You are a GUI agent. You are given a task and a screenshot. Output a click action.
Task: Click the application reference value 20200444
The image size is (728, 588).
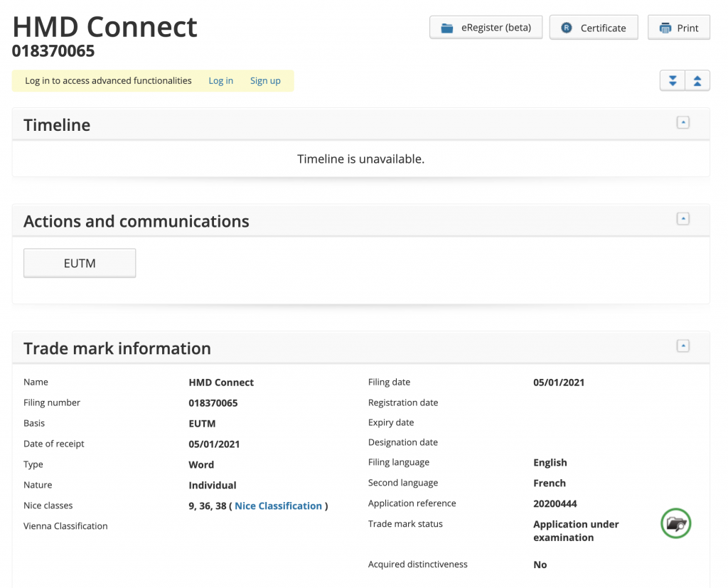[555, 503]
